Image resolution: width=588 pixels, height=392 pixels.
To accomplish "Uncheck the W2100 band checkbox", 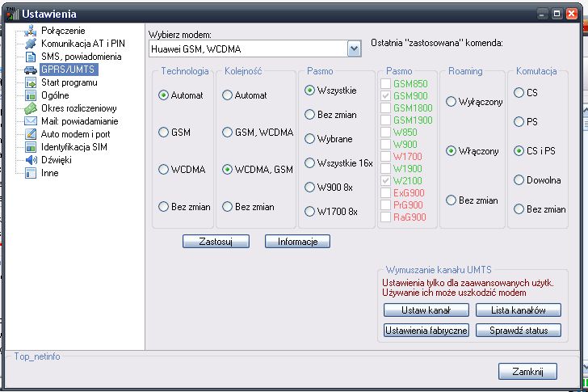I will click(386, 181).
